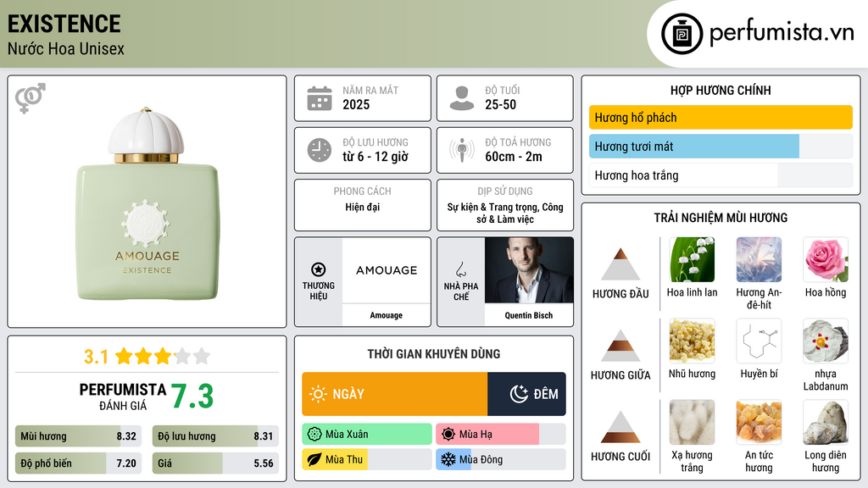Click the EXISTENCE title heading
Viewport: 868px width, 488px height.
pyautogui.click(x=64, y=24)
